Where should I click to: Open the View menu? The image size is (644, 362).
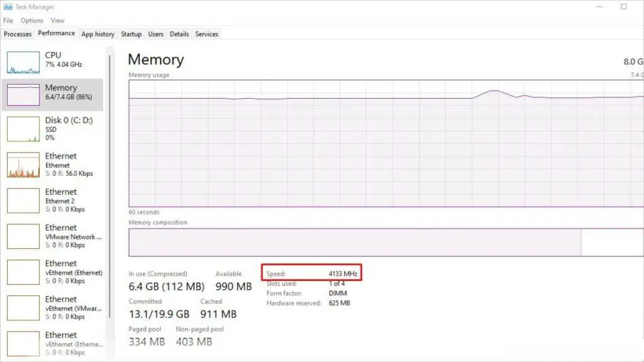pyautogui.click(x=58, y=21)
